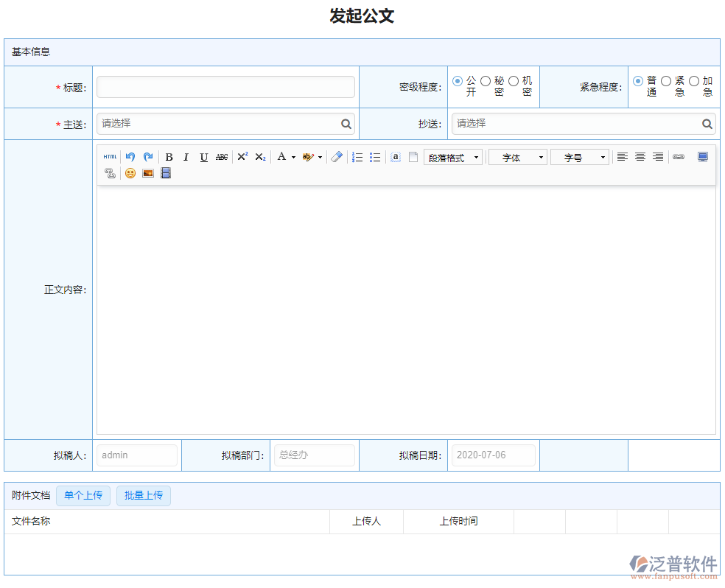Set urgency to 紧急 radio option
The image size is (725, 588).
point(666,81)
